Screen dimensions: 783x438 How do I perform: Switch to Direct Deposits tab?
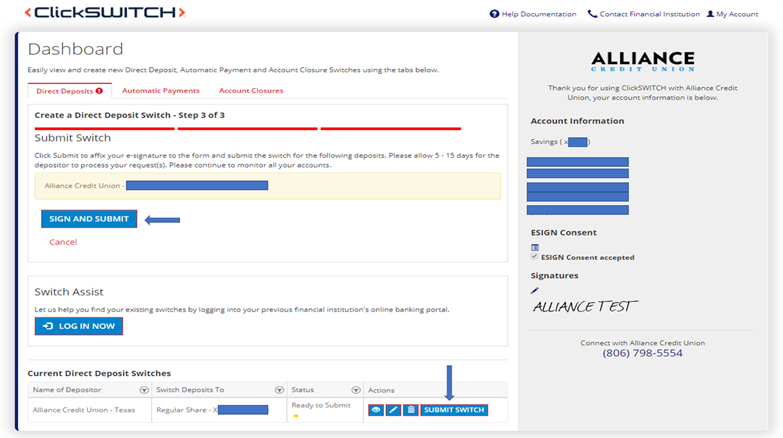point(69,91)
